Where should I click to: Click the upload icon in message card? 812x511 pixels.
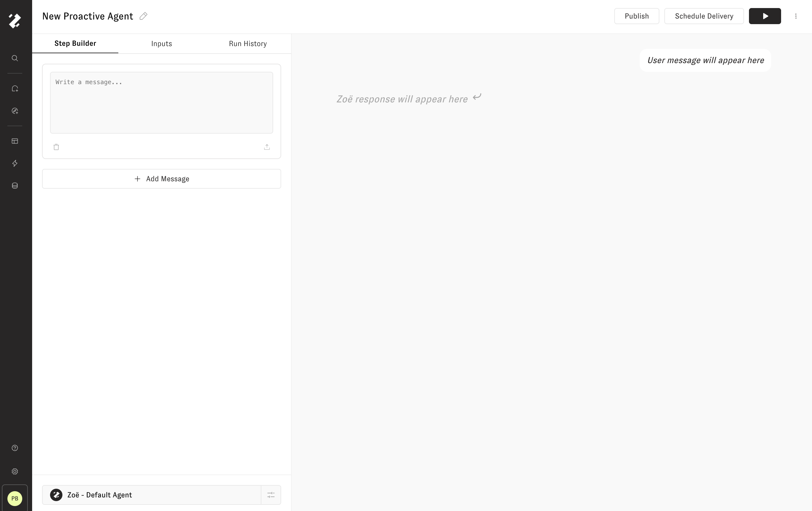pyautogui.click(x=267, y=147)
